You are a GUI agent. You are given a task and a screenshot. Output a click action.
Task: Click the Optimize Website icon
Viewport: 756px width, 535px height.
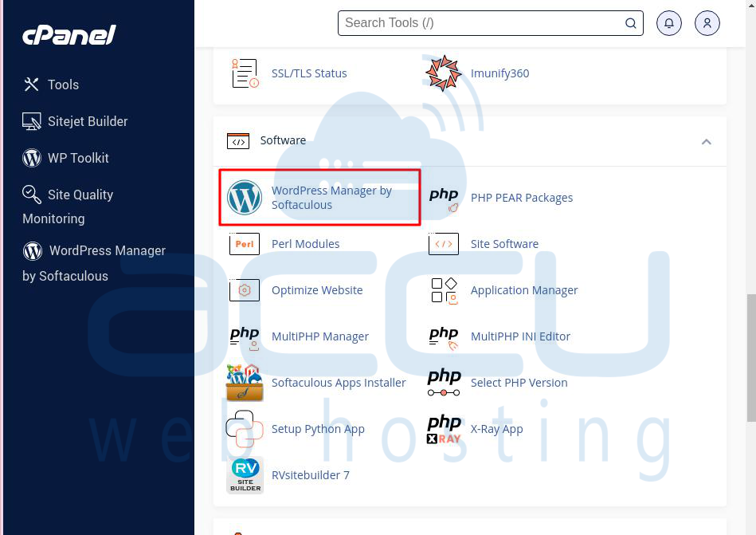tap(245, 290)
